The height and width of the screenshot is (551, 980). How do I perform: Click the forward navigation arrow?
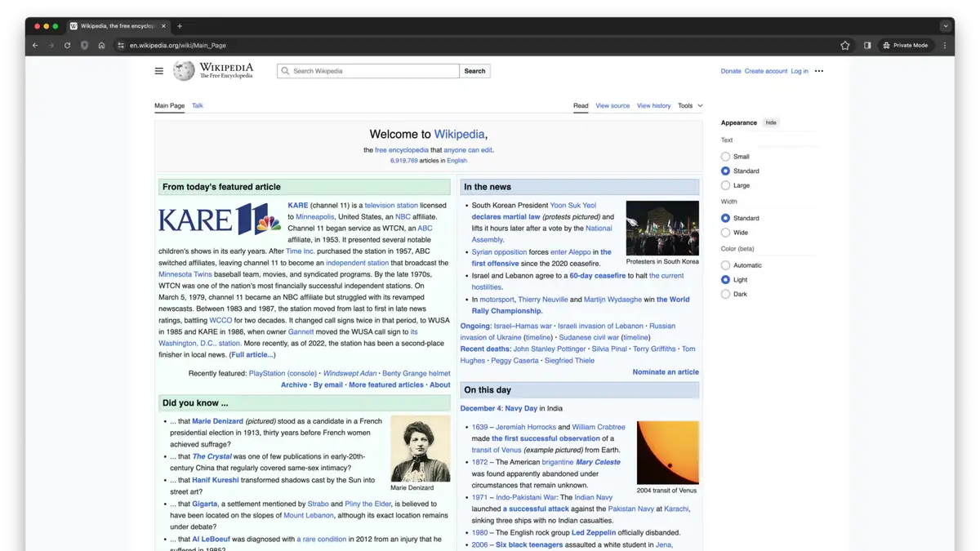pyautogui.click(x=51, y=46)
